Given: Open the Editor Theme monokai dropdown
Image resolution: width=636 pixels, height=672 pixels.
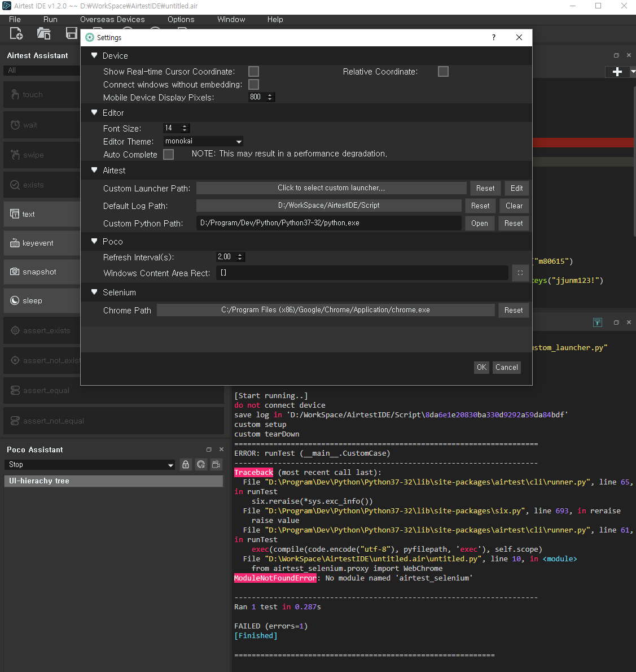Looking at the screenshot, I should click(203, 141).
